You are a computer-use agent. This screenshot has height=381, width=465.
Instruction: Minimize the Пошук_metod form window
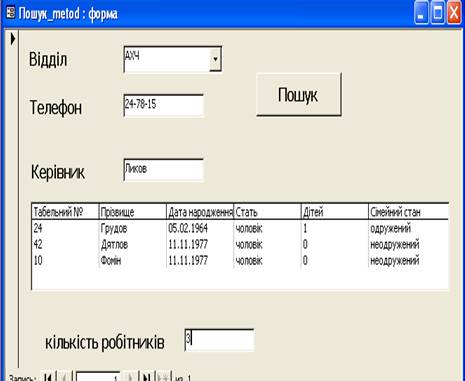pyautogui.click(x=421, y=13)
